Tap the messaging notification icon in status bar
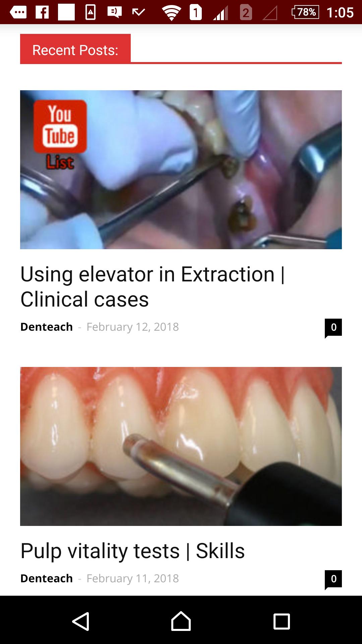Viewport: 362px width, 644px height. point(18,12)
